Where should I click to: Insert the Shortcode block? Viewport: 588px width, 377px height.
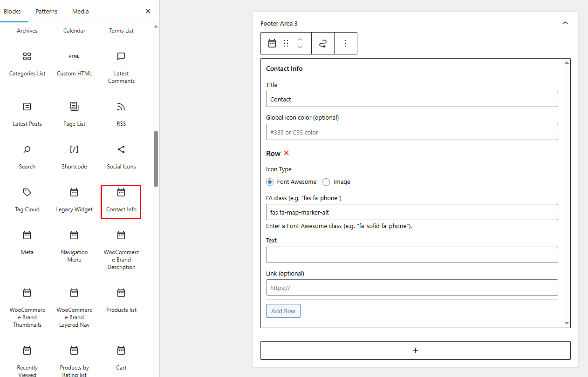[x=74, y=157]
